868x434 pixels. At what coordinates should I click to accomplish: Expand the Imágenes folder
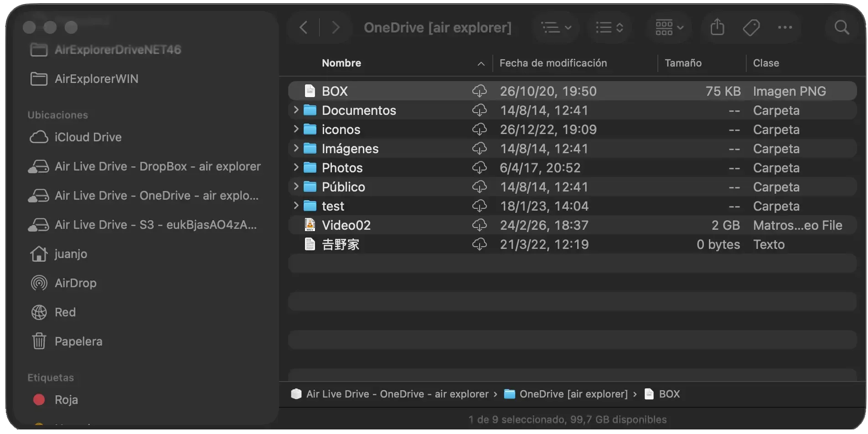[296, 148]
